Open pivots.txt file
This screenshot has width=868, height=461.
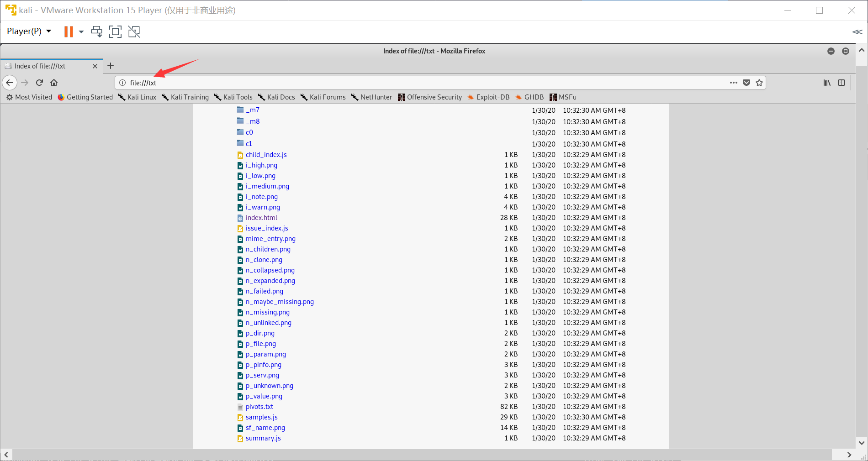click(259, 407)
